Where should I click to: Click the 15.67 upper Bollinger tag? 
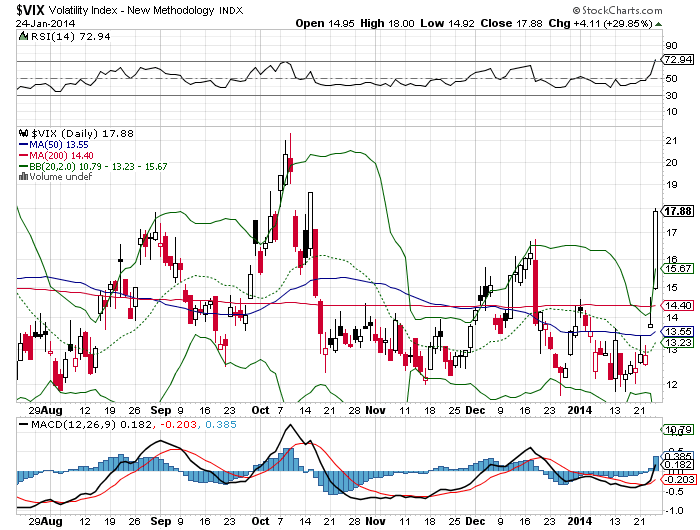[678, 268]
